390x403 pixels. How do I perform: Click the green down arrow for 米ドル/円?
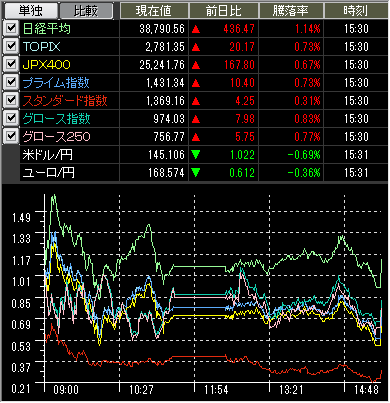click(x=196, y=155)
